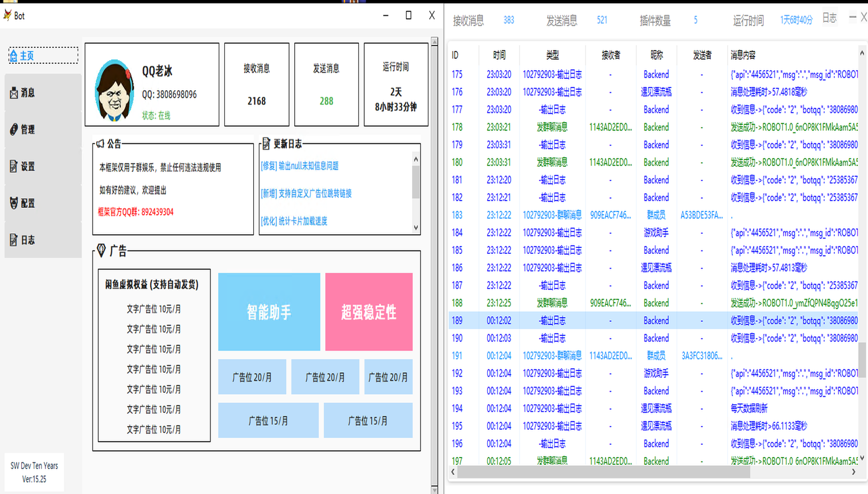Screen dimensions: 868x494
Task: Select log row 191 in the table
Action: 548,355
